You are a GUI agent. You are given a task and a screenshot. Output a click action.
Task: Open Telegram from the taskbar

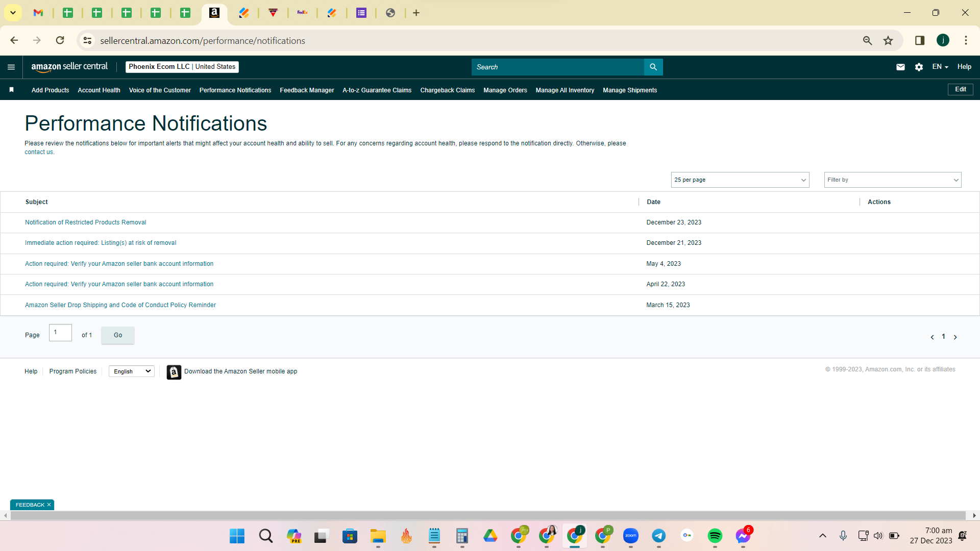pyautogui.click(x=658, y=536)
